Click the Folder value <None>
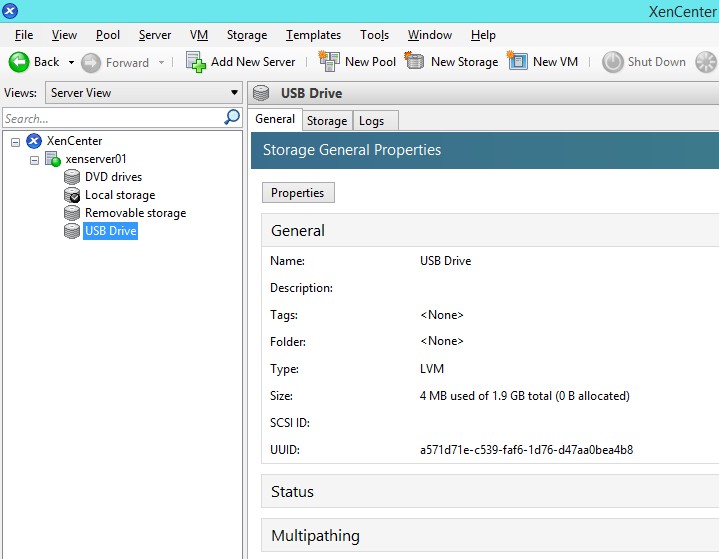This screenshot has height=559, width=719. click(442, 341)
